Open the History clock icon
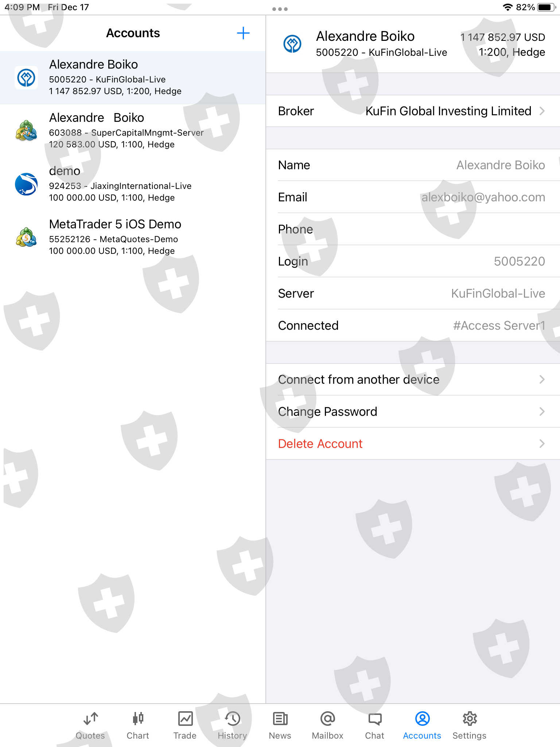560x747 pixels. tap(232, 719)
